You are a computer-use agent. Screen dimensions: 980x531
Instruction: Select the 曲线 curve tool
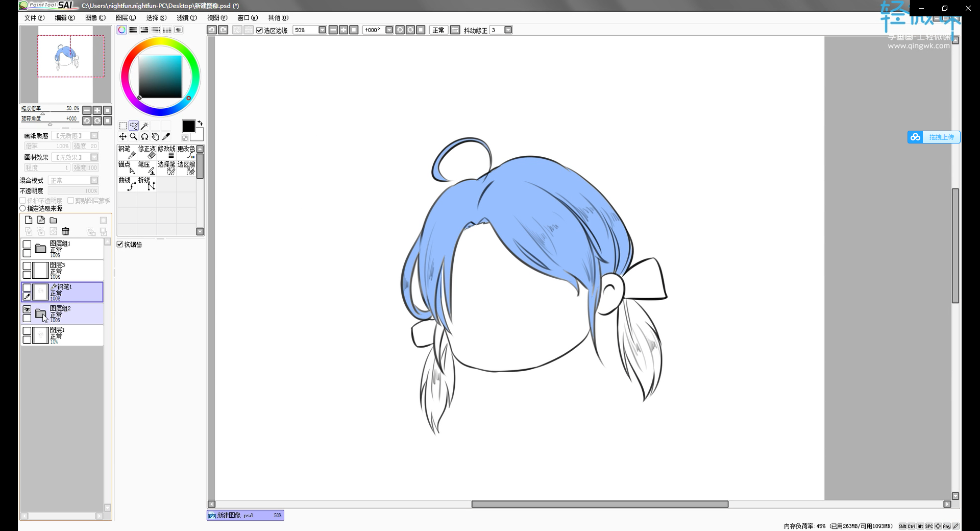[x=127, y=184]
